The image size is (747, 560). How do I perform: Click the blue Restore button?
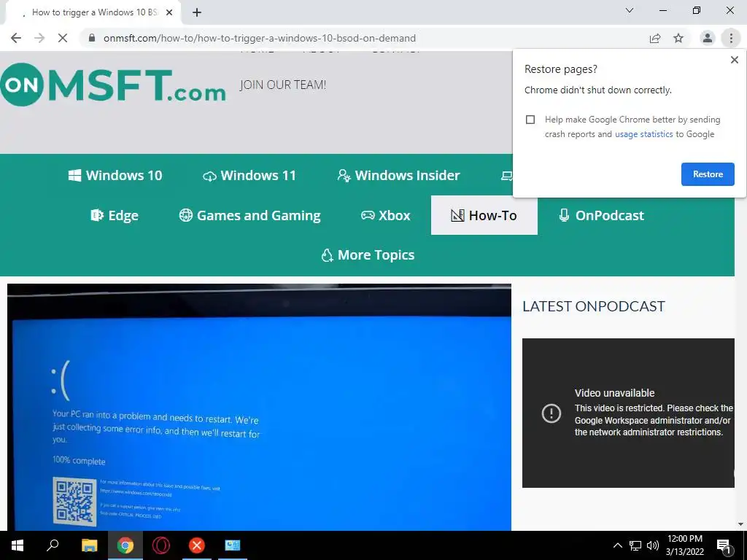pos(708,174)
